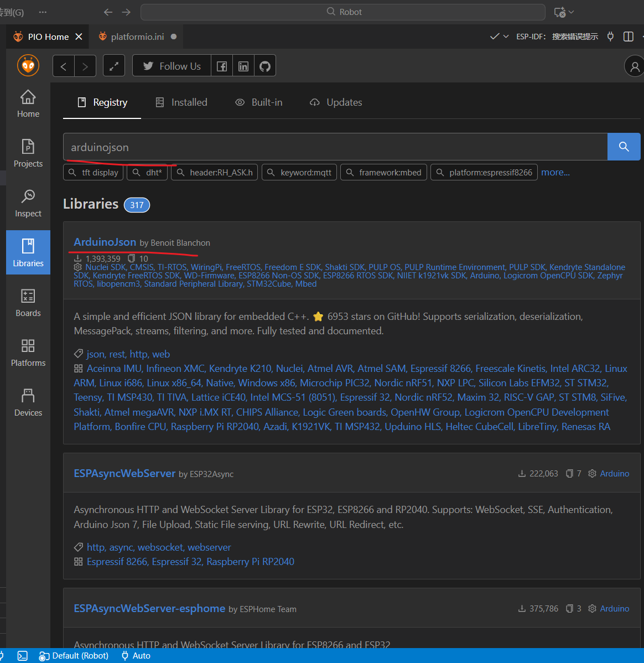The width and height of the screenshot is (644, 663).
Task: Click the Libraries count badge 317
Action: pos(137,205)
